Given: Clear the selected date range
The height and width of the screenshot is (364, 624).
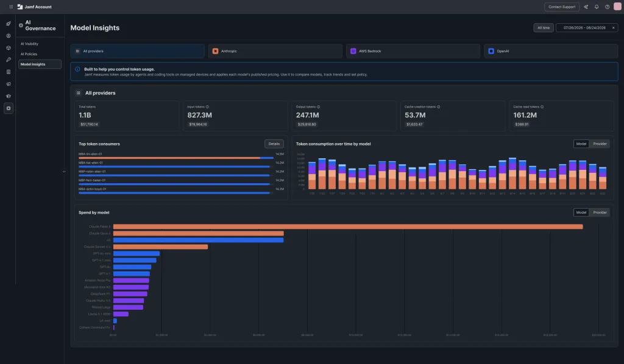Looking at the screenshot, I should [x=613, y=28].
